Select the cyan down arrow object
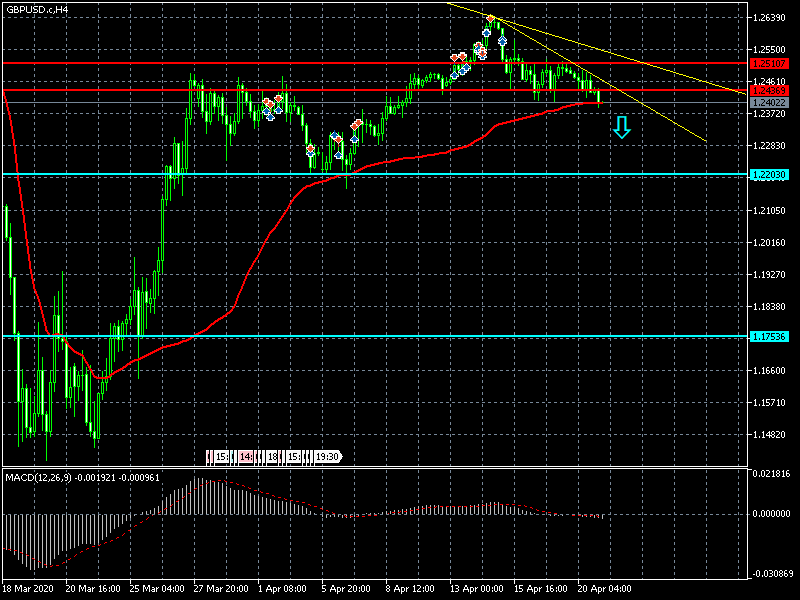This screenshot has width=800, height=600. (x=621, y=128)
